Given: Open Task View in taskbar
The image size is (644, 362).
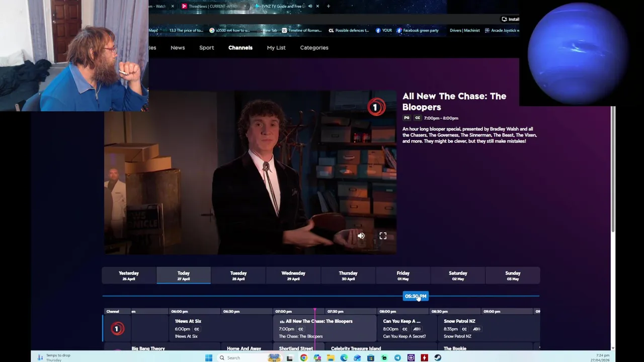Looking at the screenshot, I should coord(289,358).
